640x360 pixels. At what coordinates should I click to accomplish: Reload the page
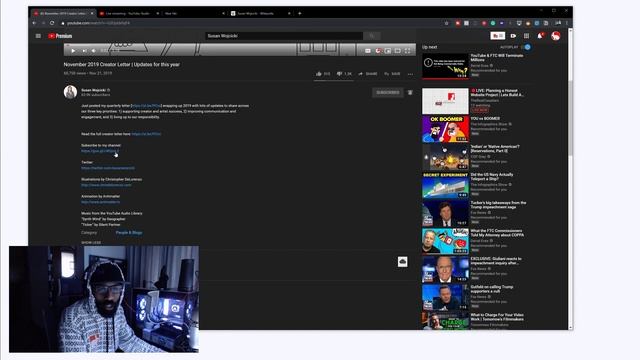click(x=52, y=23)
